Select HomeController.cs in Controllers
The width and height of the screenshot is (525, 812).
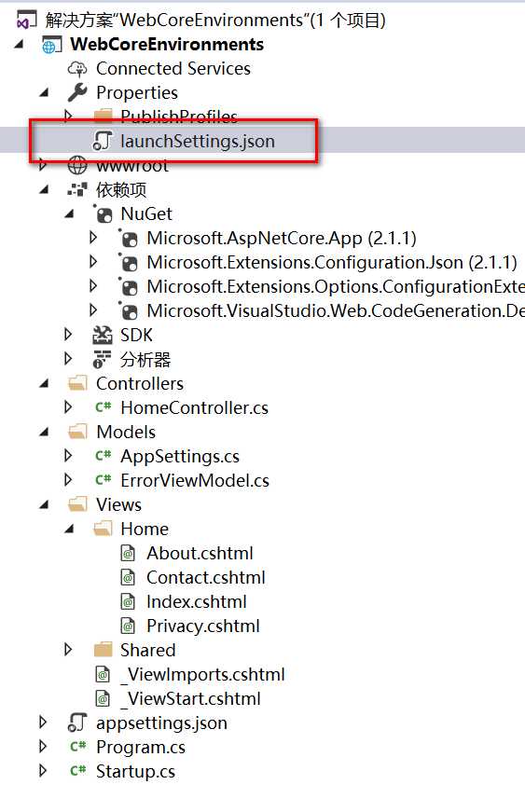click(x=194, y=407)
